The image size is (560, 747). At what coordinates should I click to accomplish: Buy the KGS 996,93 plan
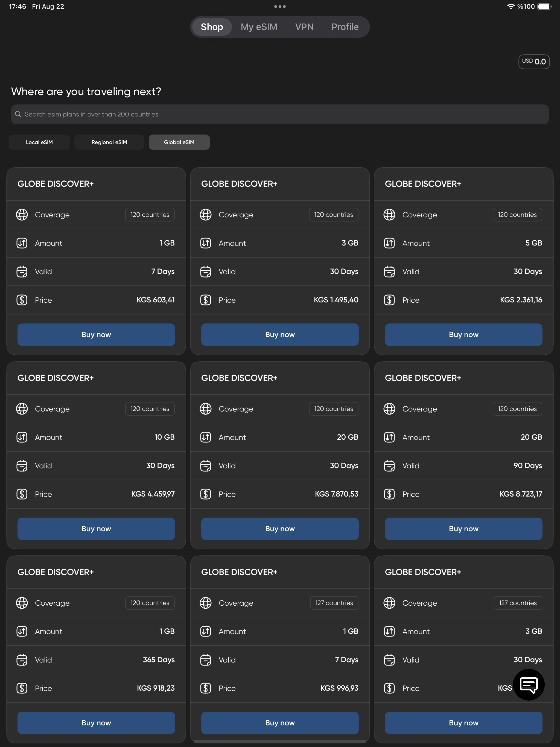click(x=280, y=723)
